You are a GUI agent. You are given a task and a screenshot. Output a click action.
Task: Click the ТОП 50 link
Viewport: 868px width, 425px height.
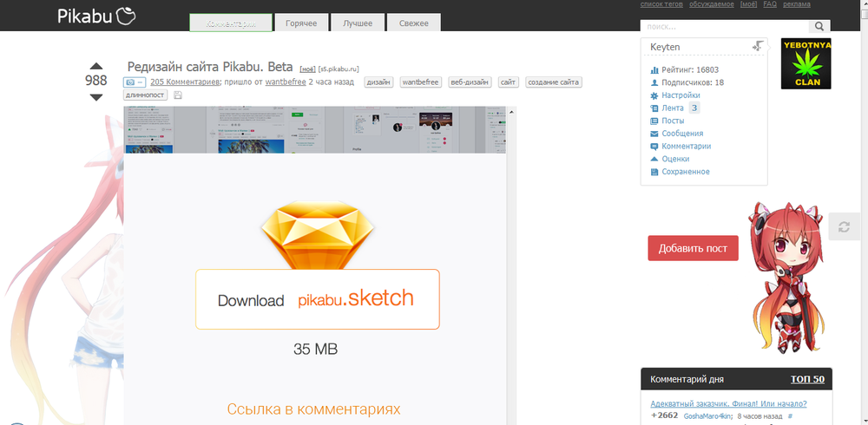tap(807, 379)
